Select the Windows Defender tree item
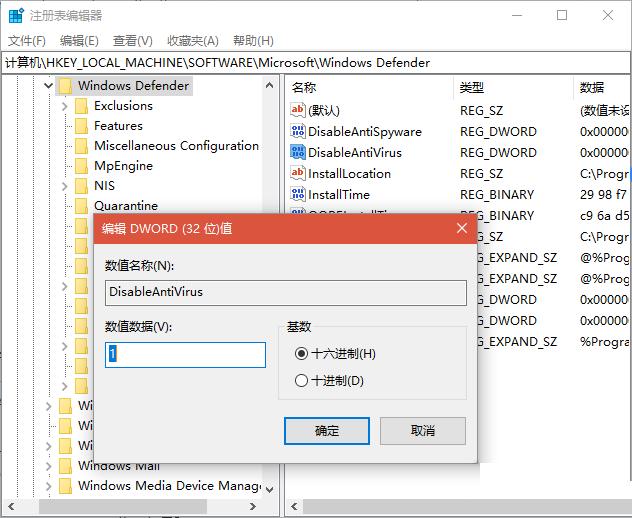Viewport: 632px width, 518px height. [x=133, y=86]
